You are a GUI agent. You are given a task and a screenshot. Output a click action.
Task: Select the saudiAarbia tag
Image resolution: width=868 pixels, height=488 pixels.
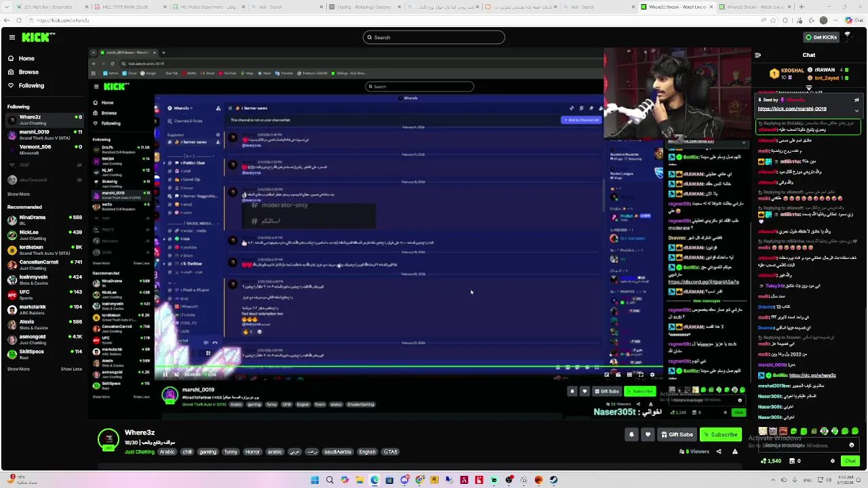pyautogui.click(x=338, y=451)
